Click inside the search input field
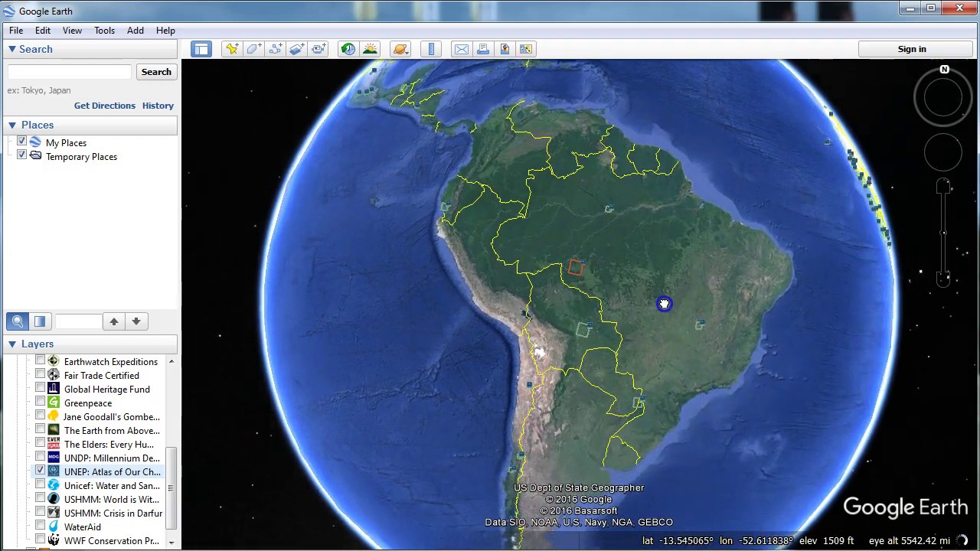This screenshot has height=551, width=980. [x=70, y=72]
